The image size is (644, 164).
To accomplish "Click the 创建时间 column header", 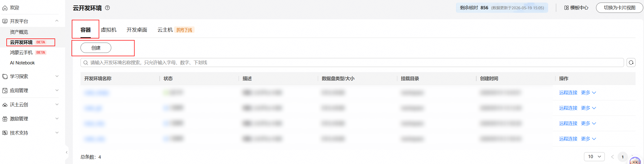I will 489,79.
